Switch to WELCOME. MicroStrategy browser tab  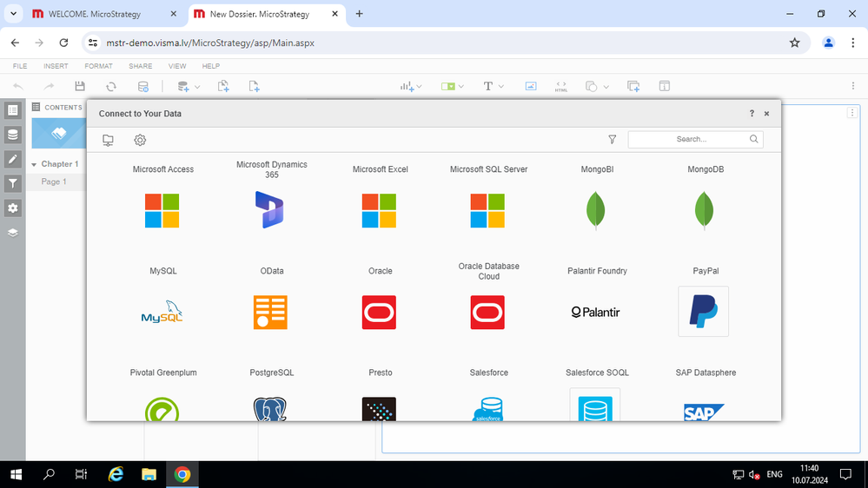pyautogui.click(x=104, y=14)
